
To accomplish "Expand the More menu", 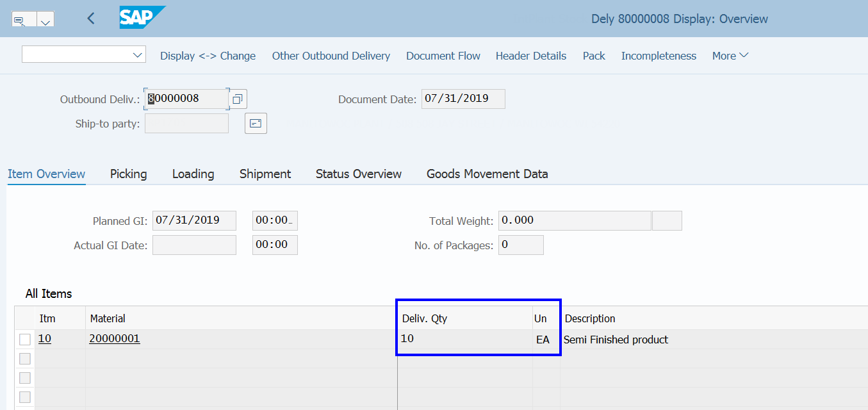I will pyautogui.click(x=730, y=56).
